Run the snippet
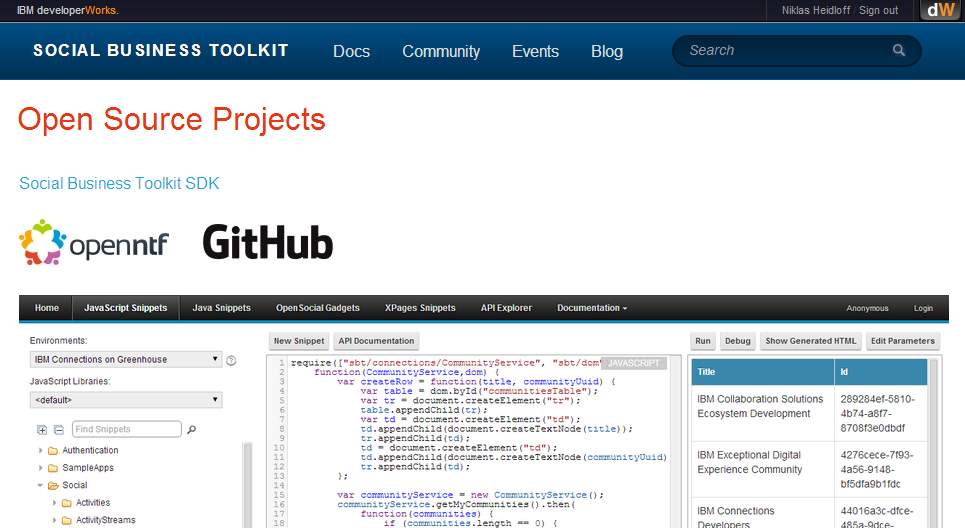Viewport: 965px width, 528px height. coord(703,341)
